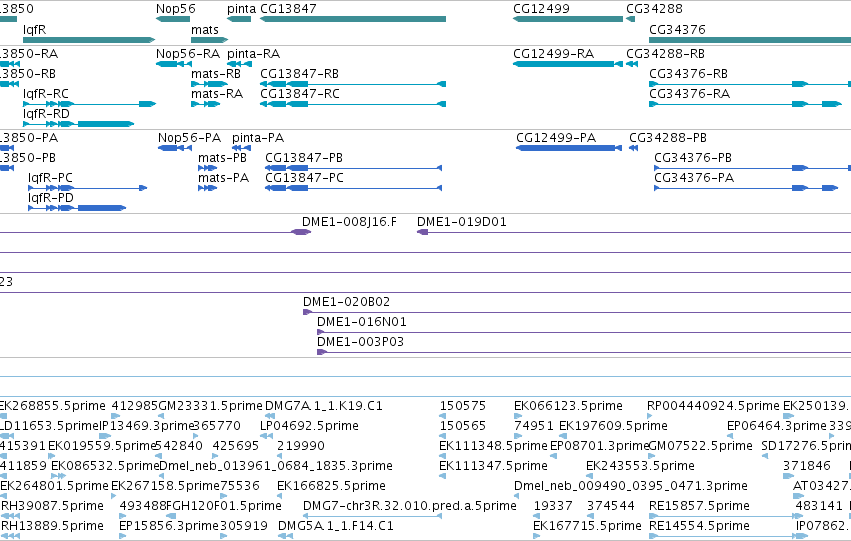The height and width of the screenshot is (541, 851).
Task: Select the Nop56 gene feature
Action: [173, 19]
